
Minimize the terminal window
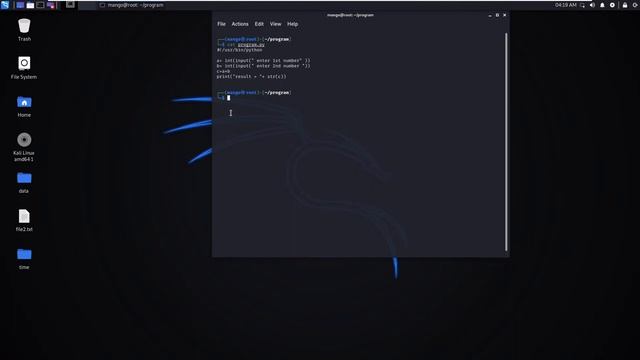pos(490,15)
